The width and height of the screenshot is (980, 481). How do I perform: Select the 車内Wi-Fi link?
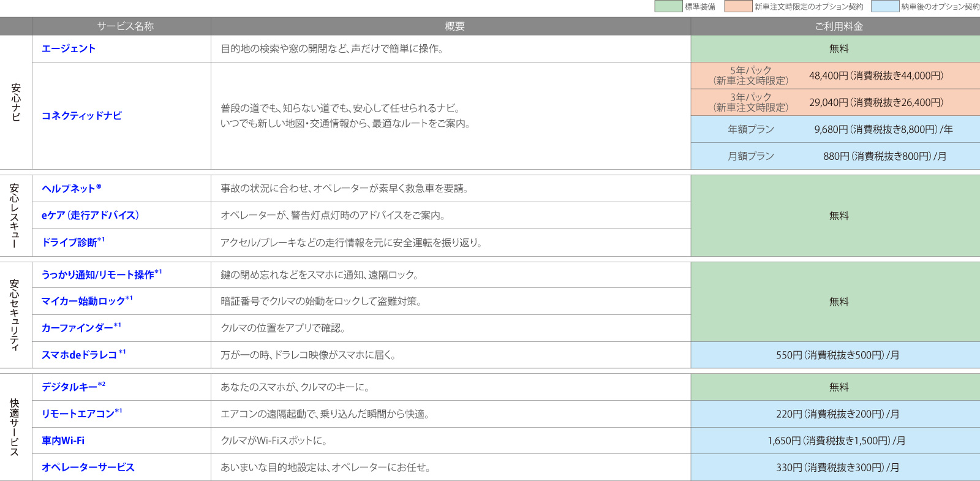coord(63,441)
